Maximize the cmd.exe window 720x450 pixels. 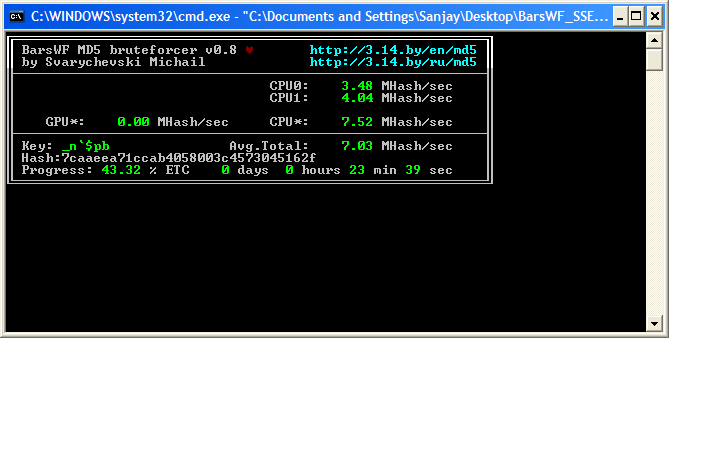point(636,17)
